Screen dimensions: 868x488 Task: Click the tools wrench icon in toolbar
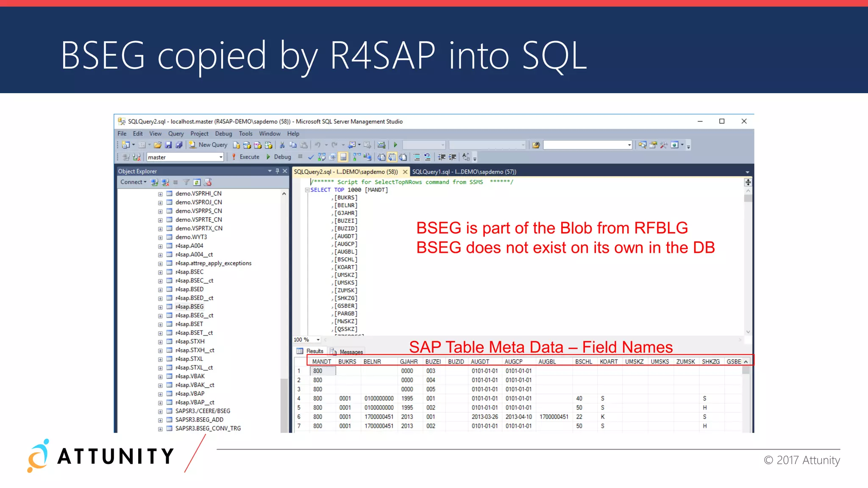pyautogui.click(x=664, y=145)
